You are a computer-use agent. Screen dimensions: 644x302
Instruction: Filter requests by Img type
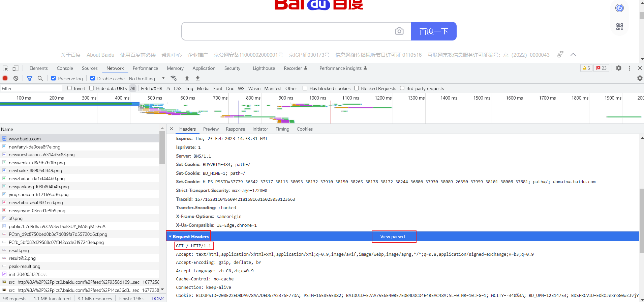click(189, 88)
